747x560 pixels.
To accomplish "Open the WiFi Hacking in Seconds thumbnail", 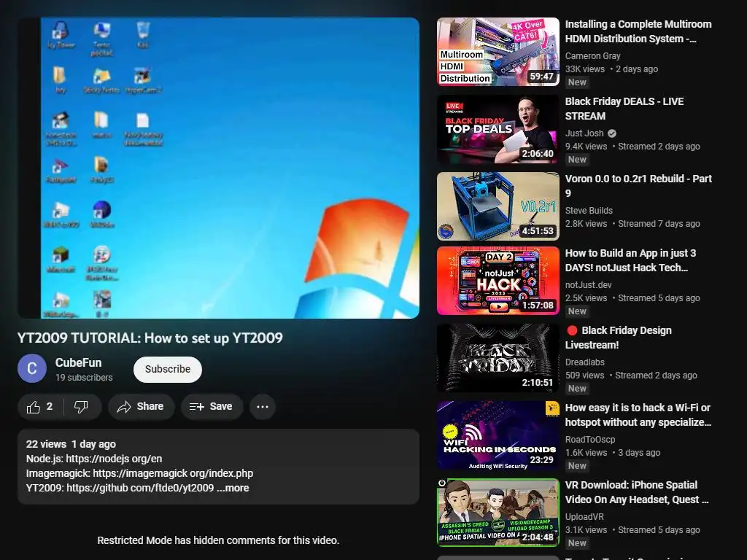I will click(498, 436).
